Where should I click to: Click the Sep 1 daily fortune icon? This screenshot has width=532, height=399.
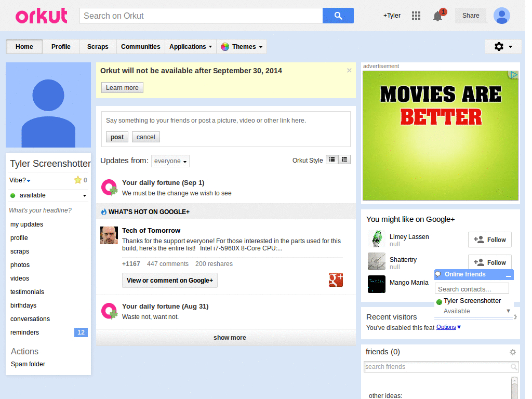tap(109, 188)
